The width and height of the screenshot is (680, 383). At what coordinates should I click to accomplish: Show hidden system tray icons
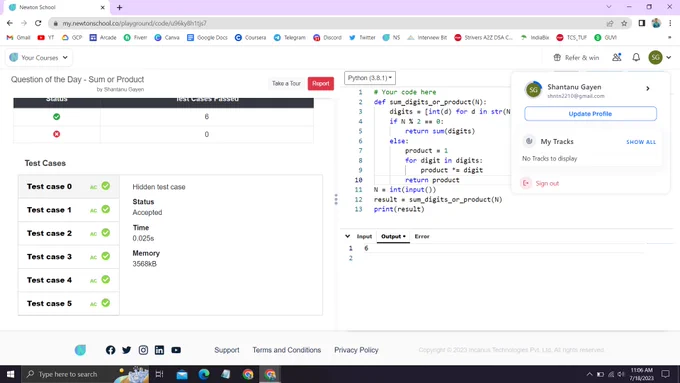(x=589, y=374)
